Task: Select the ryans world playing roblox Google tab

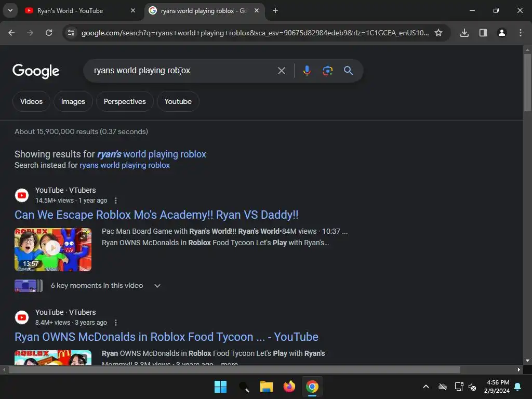Action: pyautogui.click(x=204, y=11)
